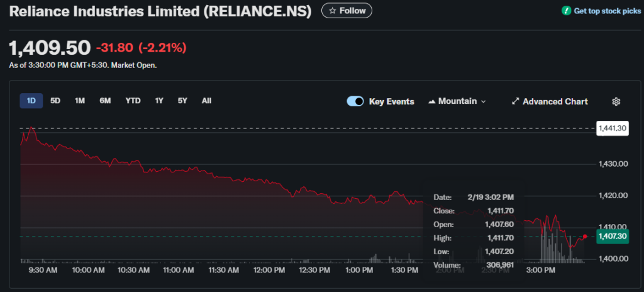Open the chart settings gear icon
644x292 pixels.
pyautogui.click(x=616, y=101)
